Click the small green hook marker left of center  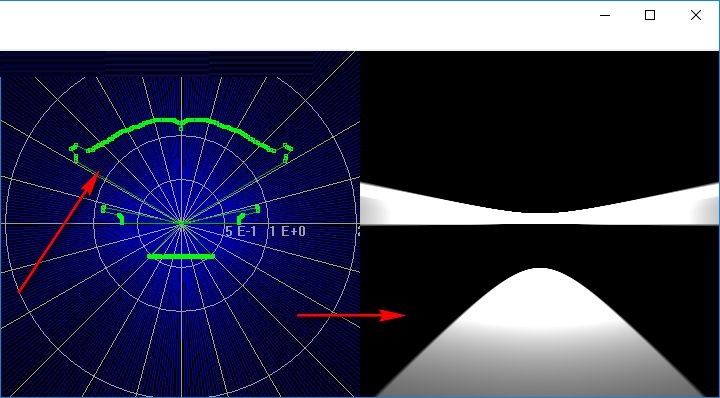[121, 219]
